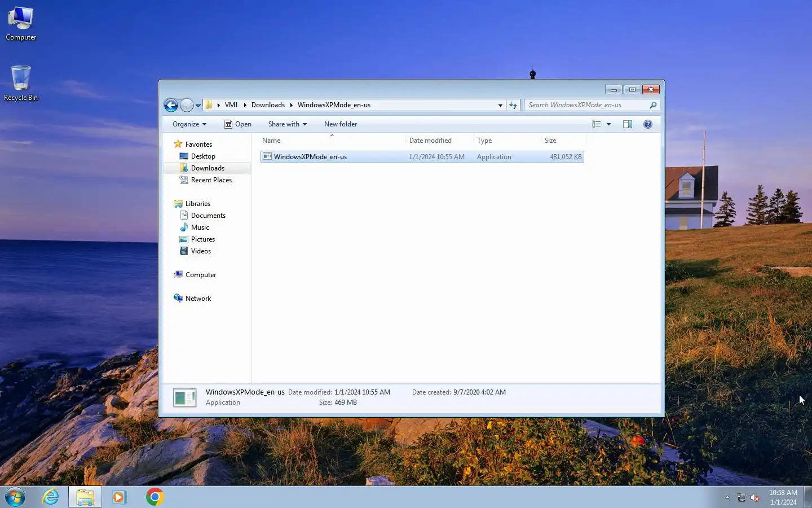
Task: Select Favorites in navigation pane
Action: (198, 144)
